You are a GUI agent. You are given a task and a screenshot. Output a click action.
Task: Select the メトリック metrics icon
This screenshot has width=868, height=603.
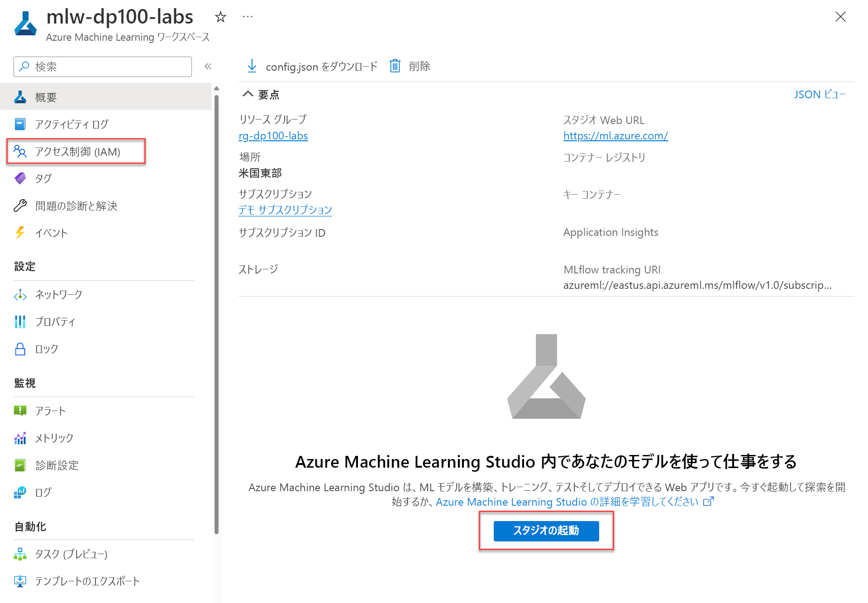(20, 438)
